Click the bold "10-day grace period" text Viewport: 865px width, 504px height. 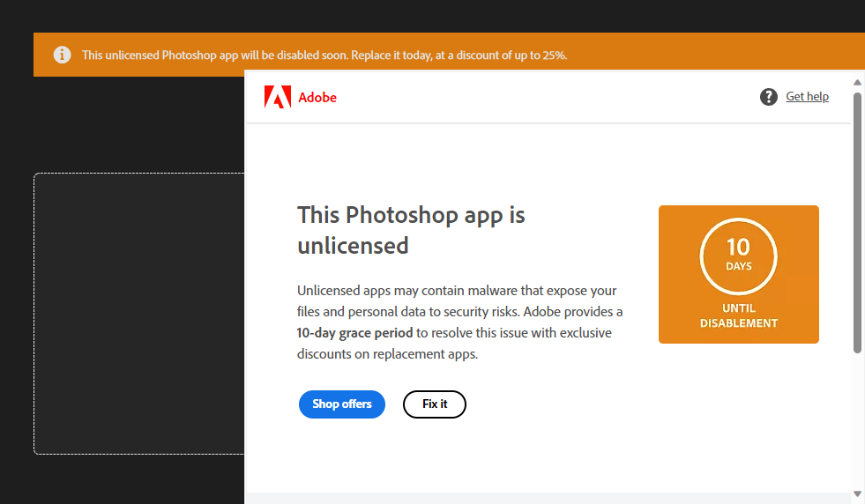click(x=354, y=333)
